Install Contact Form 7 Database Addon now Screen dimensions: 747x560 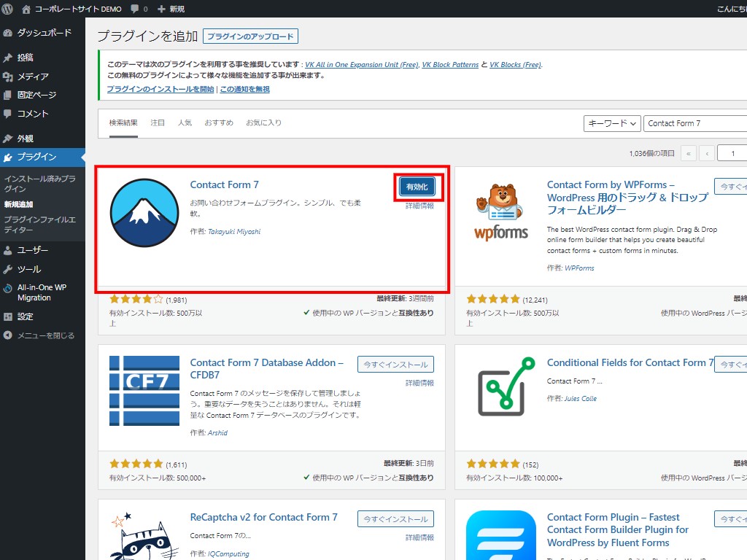pos(395,365)
